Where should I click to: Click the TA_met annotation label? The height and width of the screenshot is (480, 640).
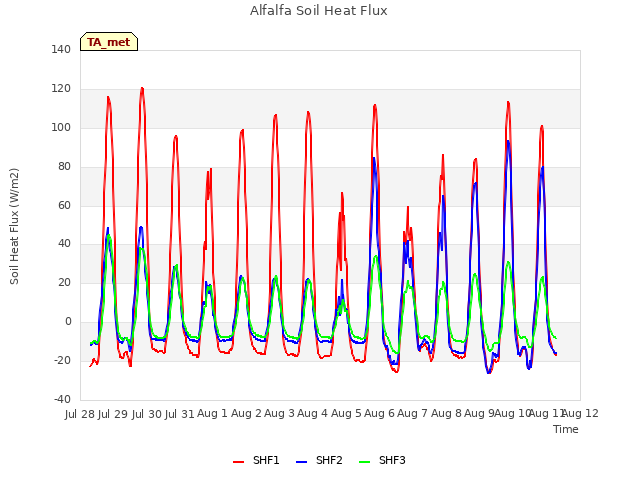click(x=109, y=42)
